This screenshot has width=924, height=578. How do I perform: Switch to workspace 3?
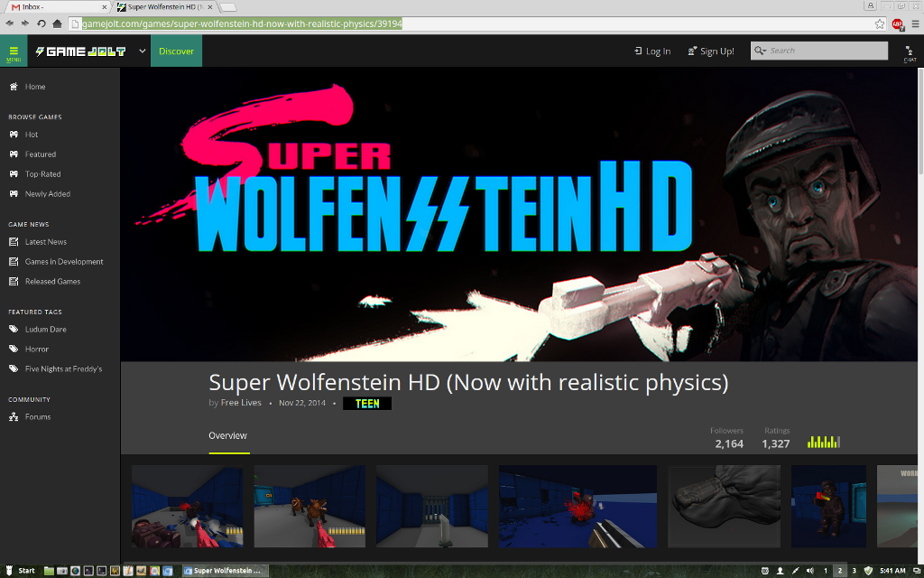[855, 571]
